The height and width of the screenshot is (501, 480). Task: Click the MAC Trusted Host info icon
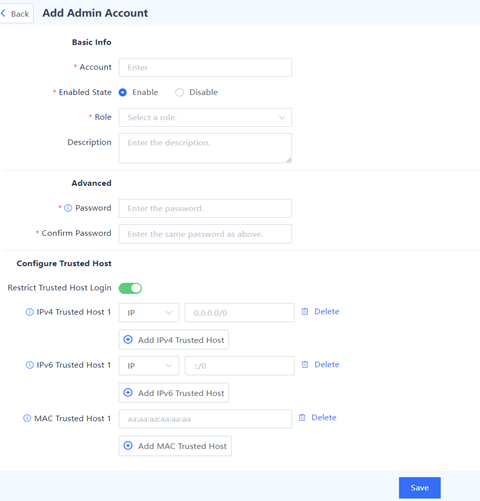click(27, 418)
